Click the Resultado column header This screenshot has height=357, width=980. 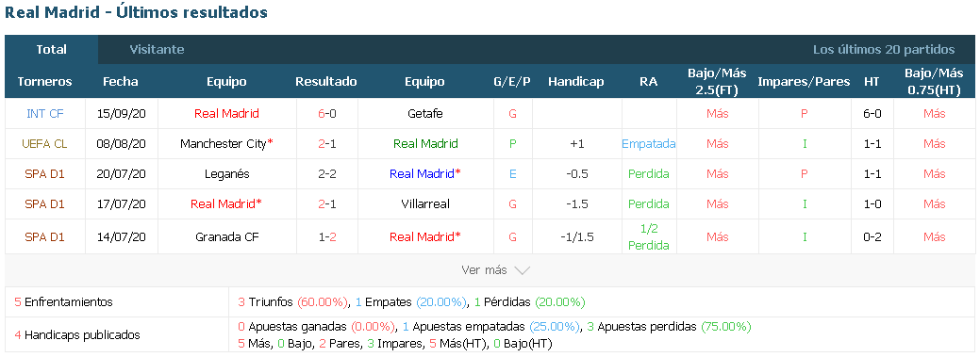[x=326, y=81]
